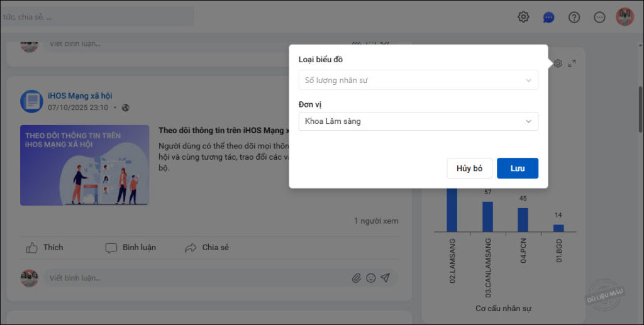Image resolution: width=644 pixels, height=325 pixels.
Task: Click the Lưu save button
Action: coord(518,168)
